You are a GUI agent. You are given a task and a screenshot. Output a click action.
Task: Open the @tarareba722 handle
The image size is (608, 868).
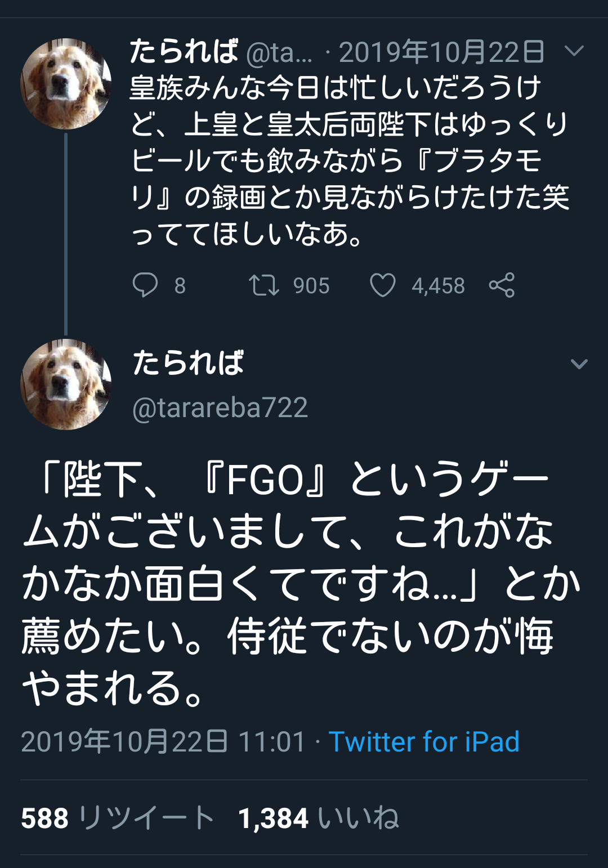220,408
